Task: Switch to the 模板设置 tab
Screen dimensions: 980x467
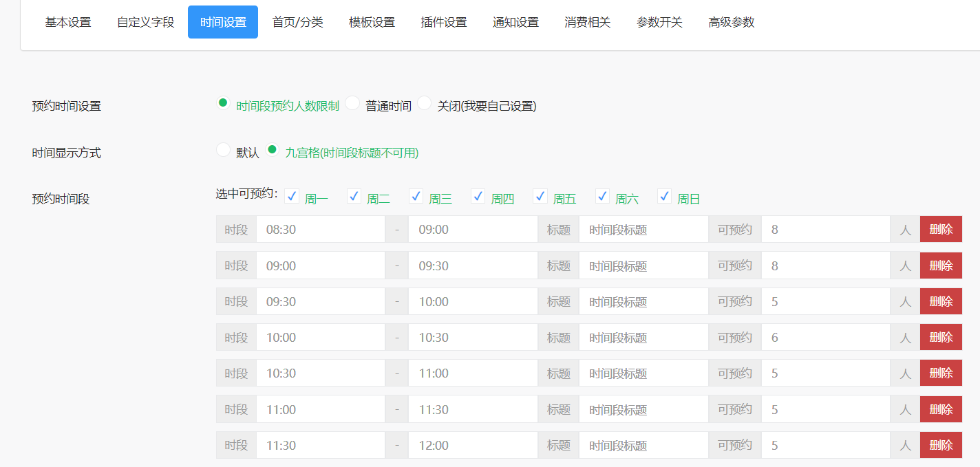Action: [x=372, y=21]
